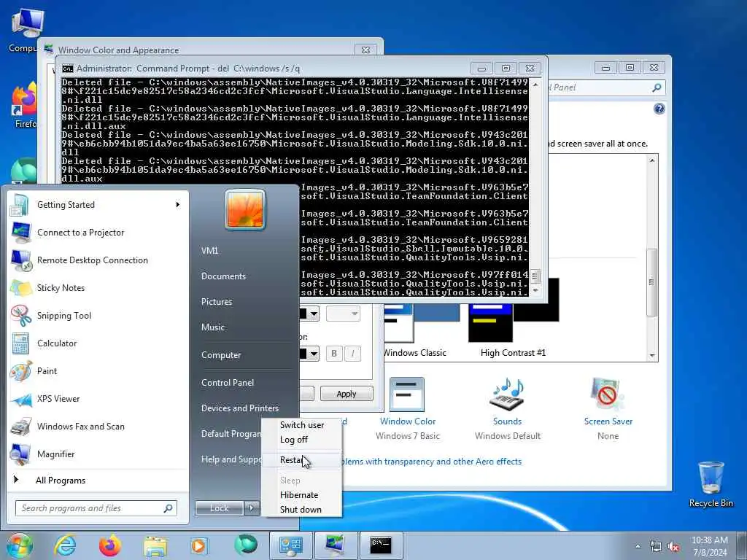Click the help question mark icon
This screenshot has height=560, width=747.
pos(659,109)
